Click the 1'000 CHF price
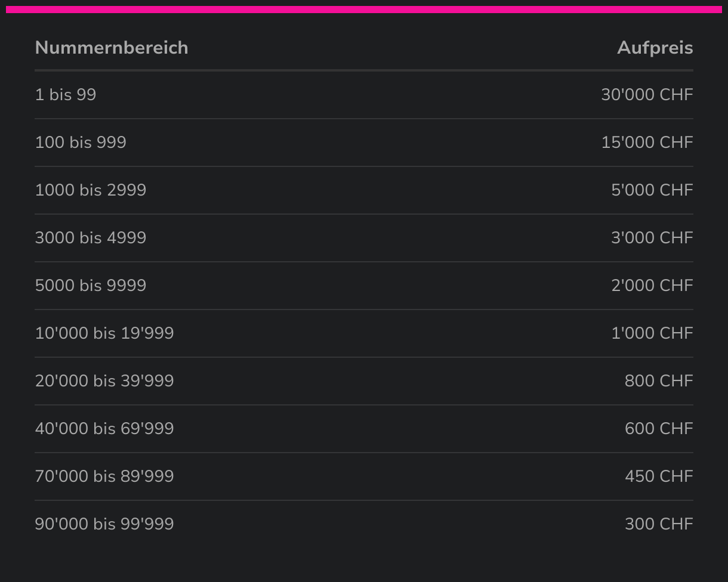This screenshot has width=728, height=582. (652, 333)
